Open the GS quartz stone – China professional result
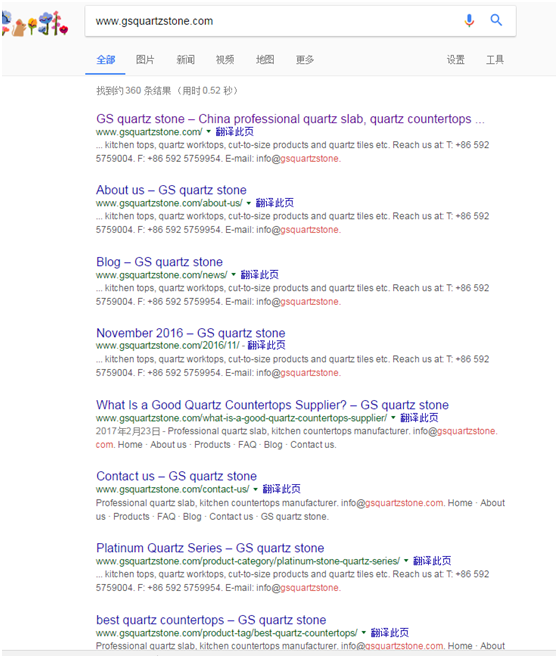This screenshot has width=558, height=658. point(290,119)
